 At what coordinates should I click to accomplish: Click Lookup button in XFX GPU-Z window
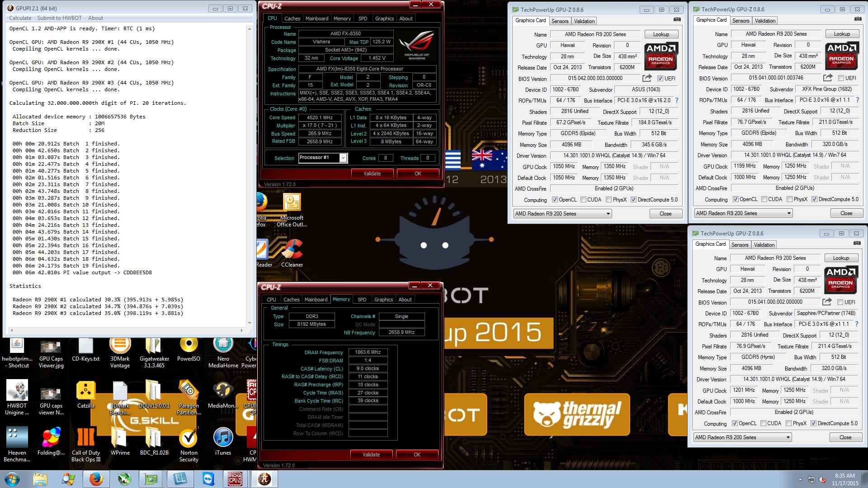click(842, 34)
